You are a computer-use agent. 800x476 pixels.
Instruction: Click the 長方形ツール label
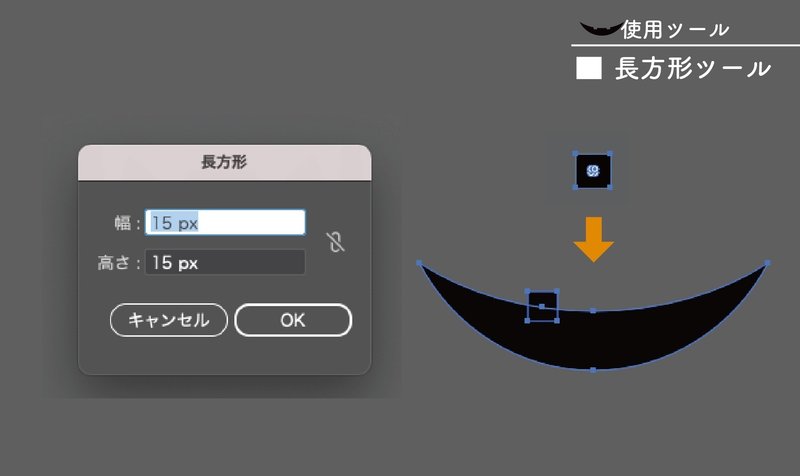(x=692, y=68)
